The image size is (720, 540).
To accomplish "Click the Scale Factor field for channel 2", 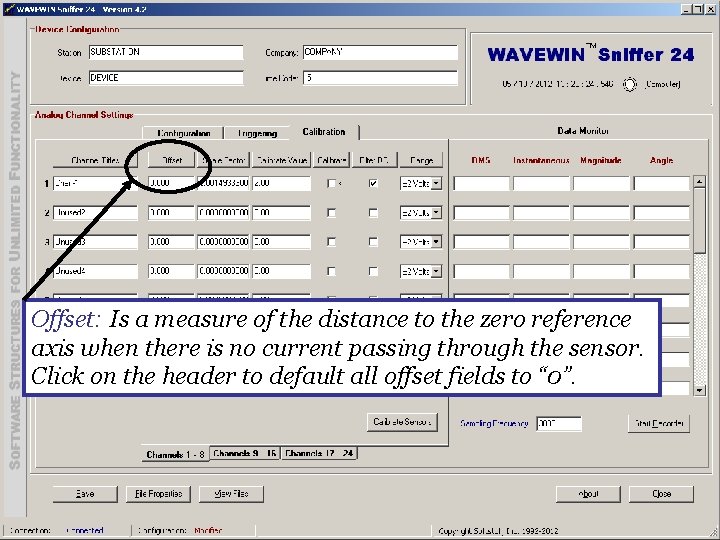I will pyautogui.click(x=223, y=213).
